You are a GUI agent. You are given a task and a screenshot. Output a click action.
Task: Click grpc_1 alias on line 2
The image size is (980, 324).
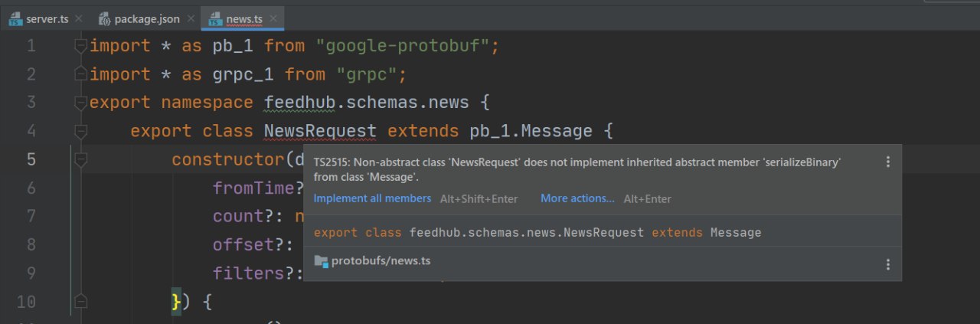(243, 74)
